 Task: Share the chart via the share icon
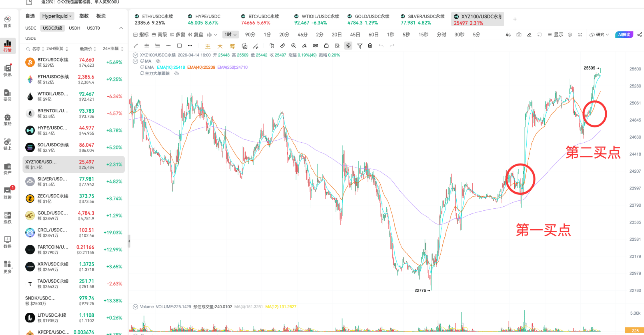[640, 34]
